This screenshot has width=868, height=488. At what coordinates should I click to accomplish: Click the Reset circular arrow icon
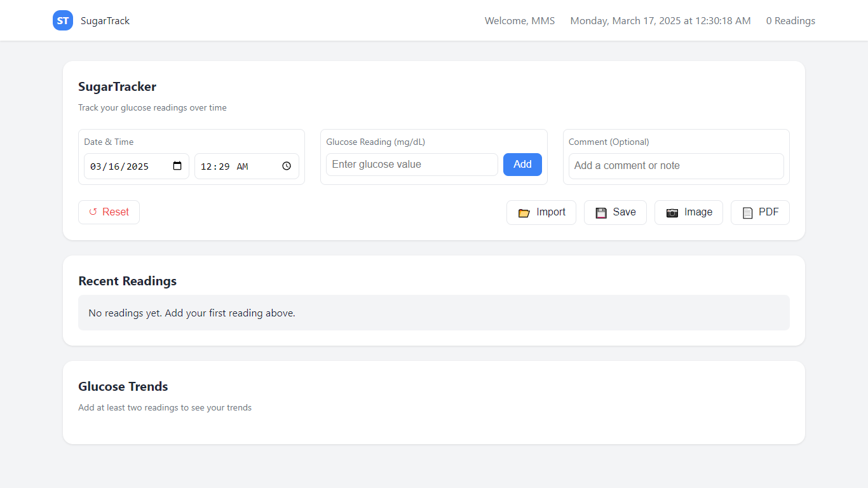pyautogui.click(x=93, y=212)
